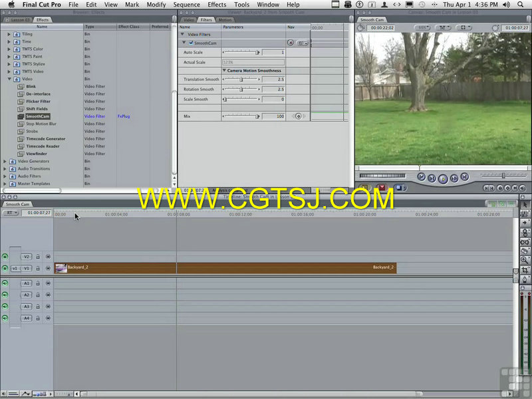Collapse the Video filters bin
Screen dimensions: 532x399
click(9, 79)
